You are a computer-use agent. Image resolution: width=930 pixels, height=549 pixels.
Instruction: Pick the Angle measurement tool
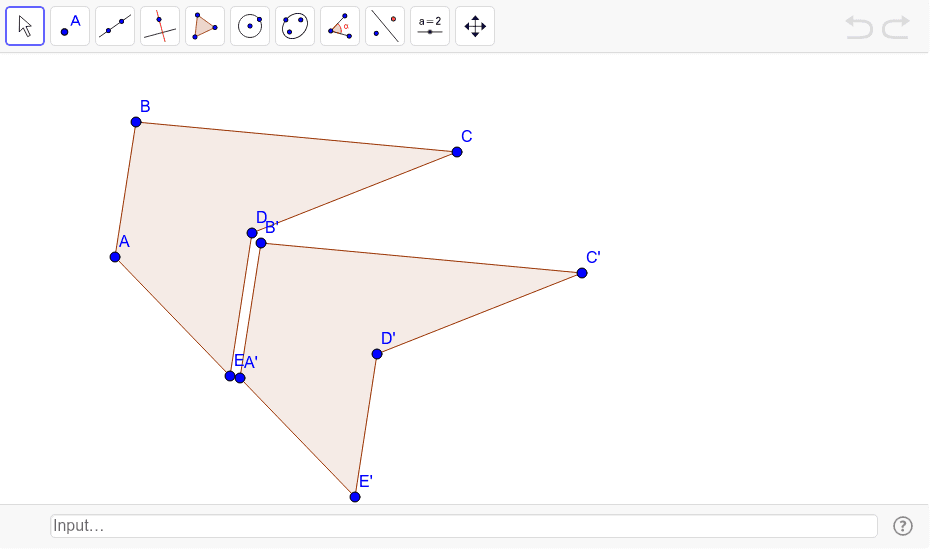point(340,26)
